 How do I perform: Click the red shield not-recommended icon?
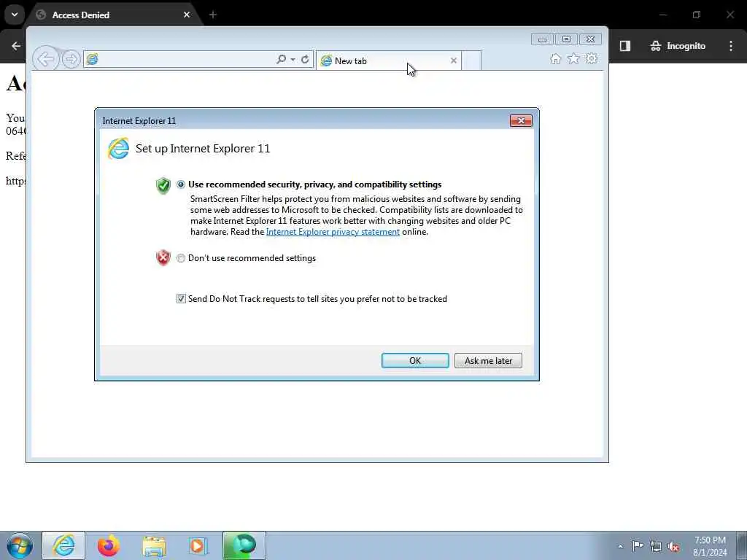[163, 257]
